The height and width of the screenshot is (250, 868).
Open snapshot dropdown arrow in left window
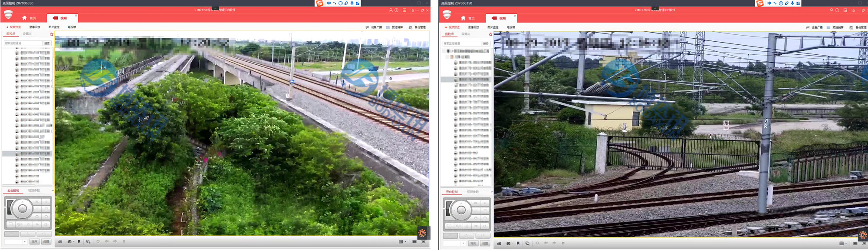[74, 241]
